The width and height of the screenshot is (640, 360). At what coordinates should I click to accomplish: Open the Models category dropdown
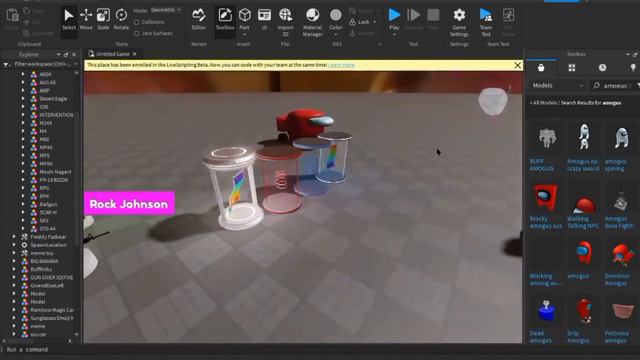558,86
